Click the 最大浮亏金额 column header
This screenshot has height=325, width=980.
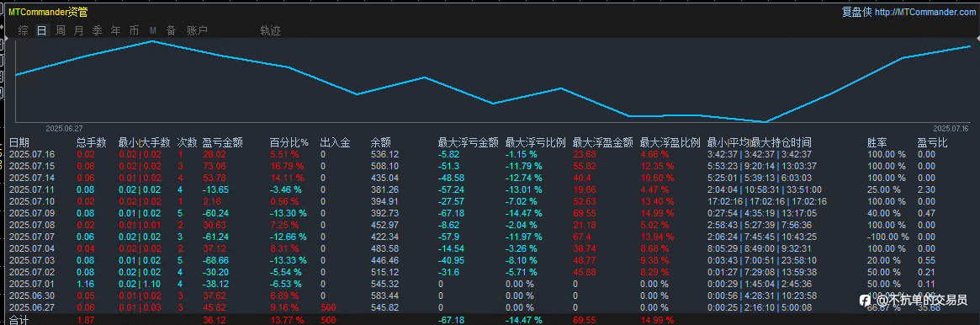pos(468,142)
